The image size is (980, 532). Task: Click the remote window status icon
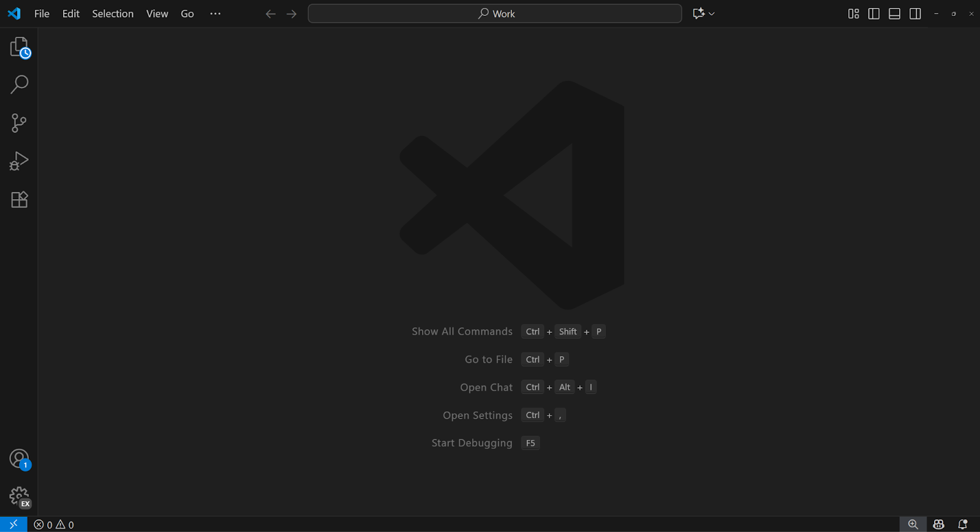point(13,525)
